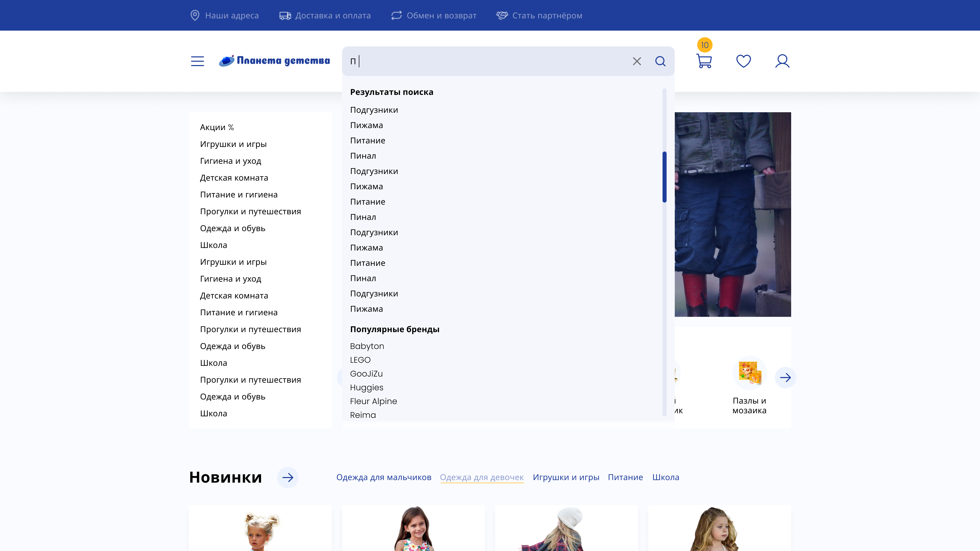
Task: Switch to Одежда для девочек tab
Action: coord(482,477)
